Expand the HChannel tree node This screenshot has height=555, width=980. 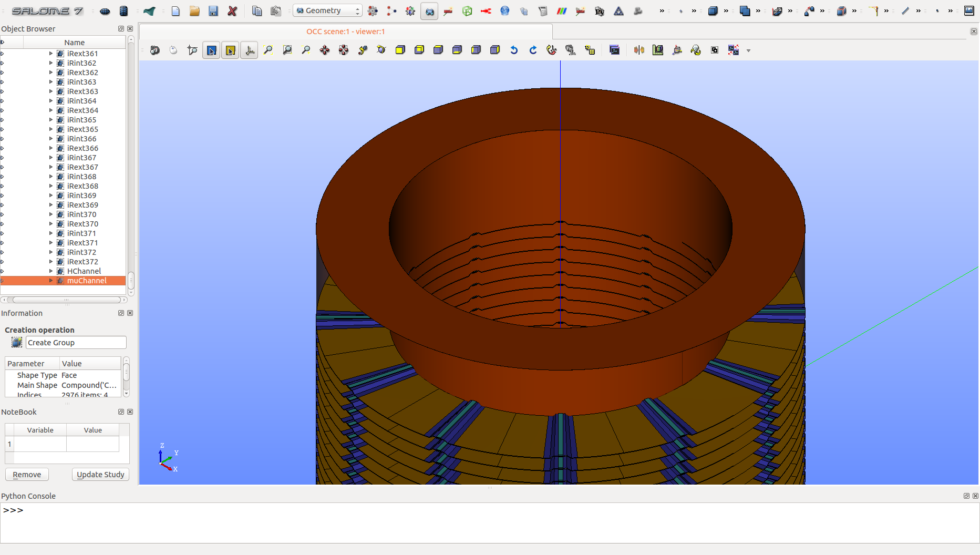51,271
